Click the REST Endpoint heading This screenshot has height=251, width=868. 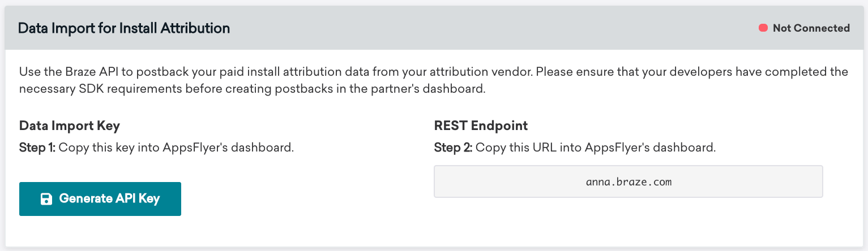(481, 125)
